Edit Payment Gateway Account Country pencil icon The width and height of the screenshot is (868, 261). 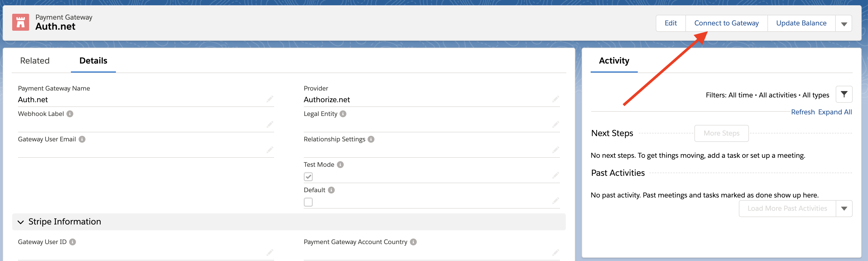[556, 252]
